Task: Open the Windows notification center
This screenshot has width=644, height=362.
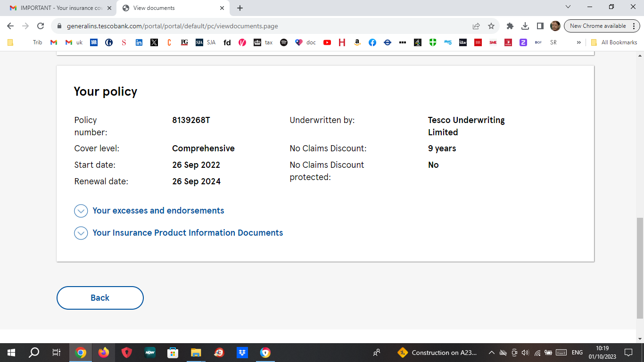Action: [x=628, y=353]
